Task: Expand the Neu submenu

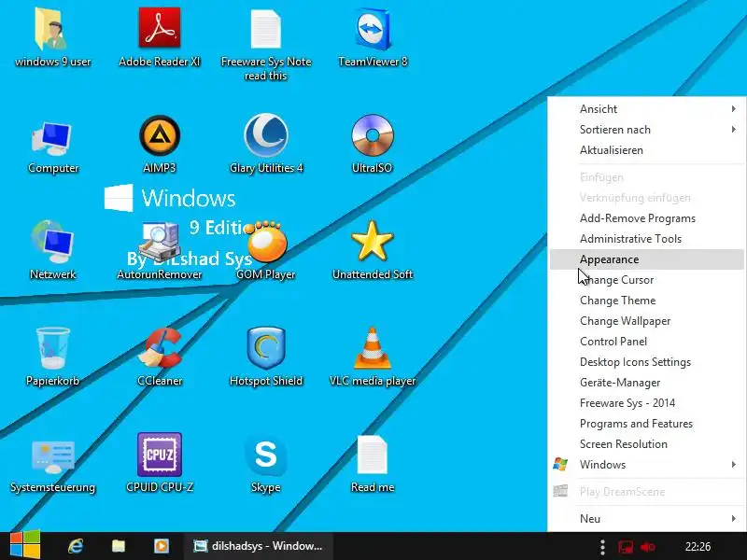Action: [x=646, y=519]
